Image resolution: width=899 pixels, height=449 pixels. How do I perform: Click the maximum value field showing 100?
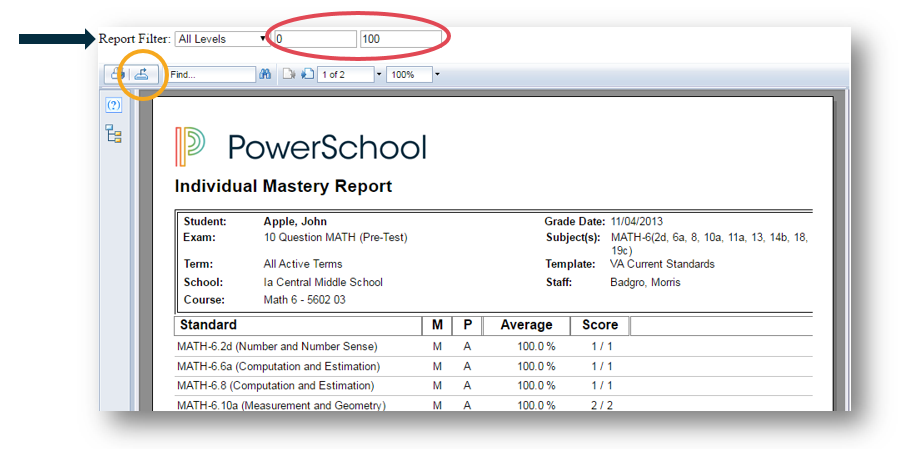(x=401, y=39)
